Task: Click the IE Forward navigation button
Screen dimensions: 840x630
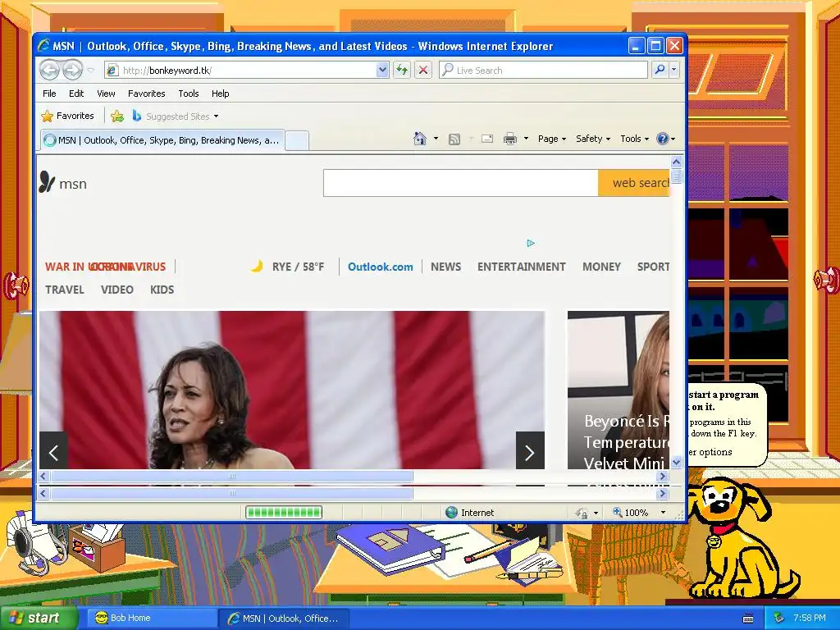Action: 72,71
